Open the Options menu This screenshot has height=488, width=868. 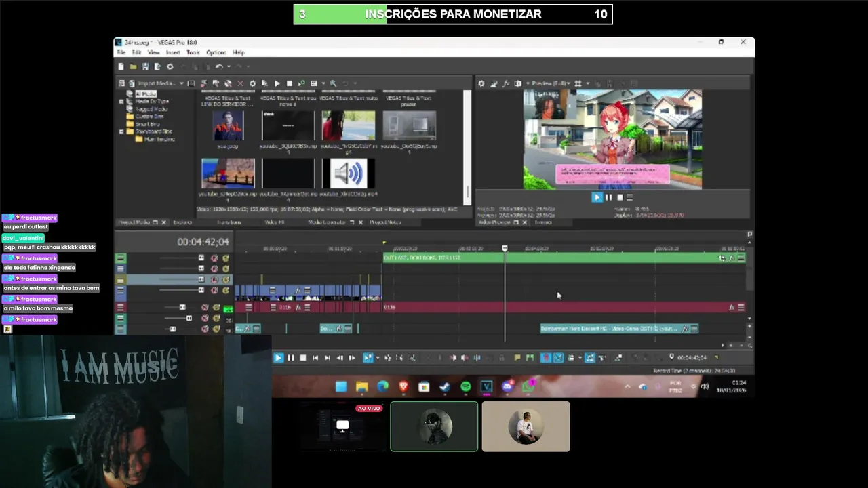tap(216, 52)
